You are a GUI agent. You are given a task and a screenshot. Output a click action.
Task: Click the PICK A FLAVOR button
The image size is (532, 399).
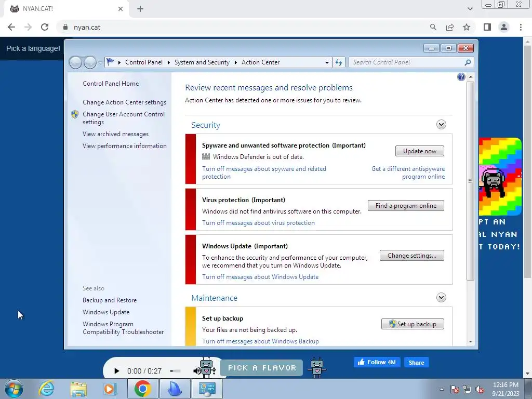click(262, 368)
